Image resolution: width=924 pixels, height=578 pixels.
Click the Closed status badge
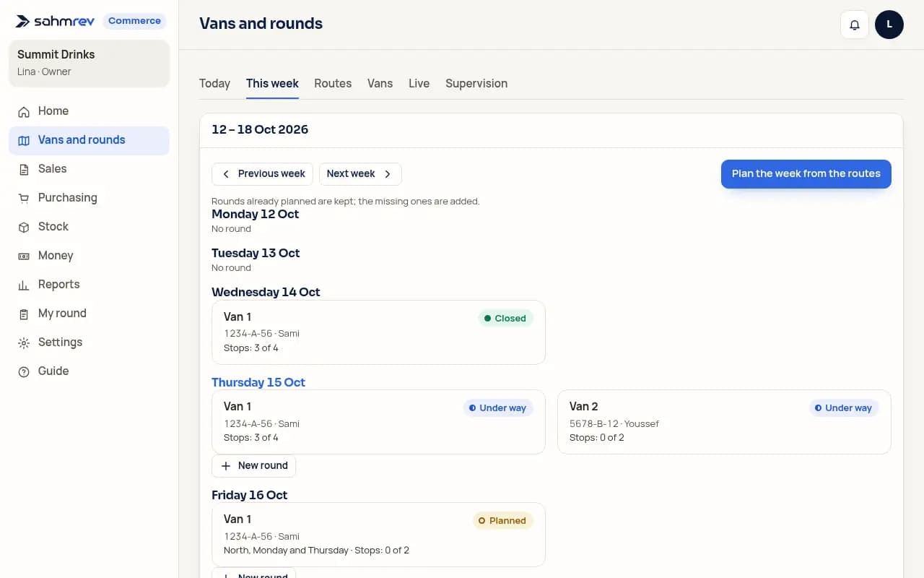click(x=505, y=319)
